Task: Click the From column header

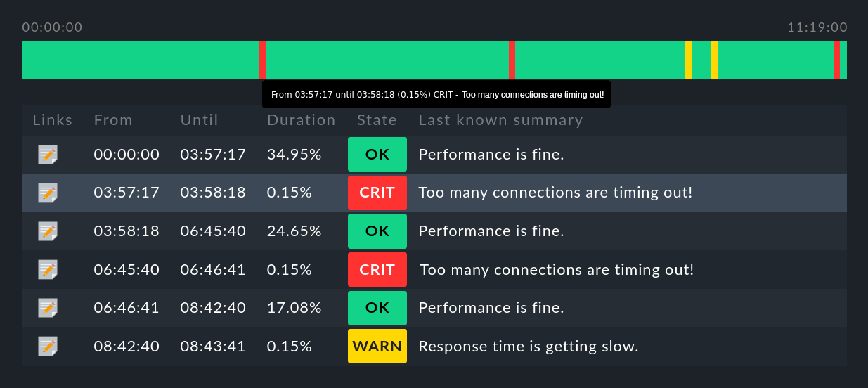Action: pos(113,120)
